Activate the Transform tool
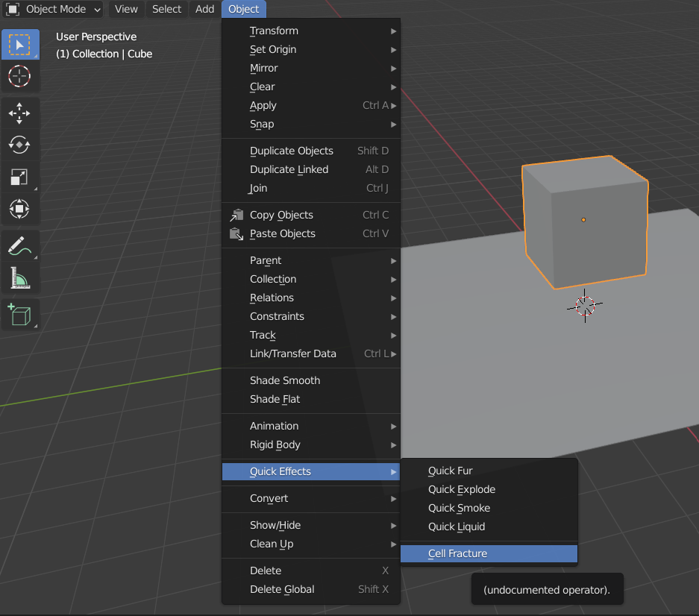This screenshot has height=616, width=699. 20,209
